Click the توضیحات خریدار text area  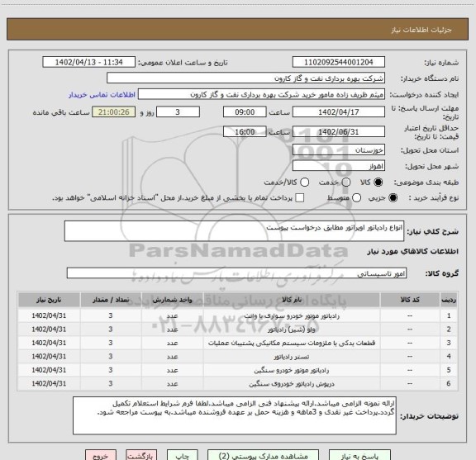[235, 415]
